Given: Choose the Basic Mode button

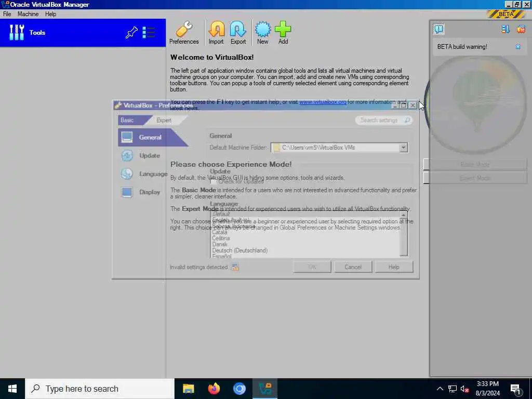Looking at the screenshot, I should [x=475, y=165].
